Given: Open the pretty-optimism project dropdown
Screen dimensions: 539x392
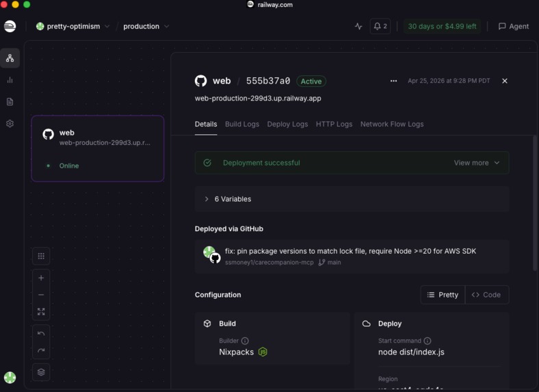Looking at the screenshot, I should pos(73,26).
